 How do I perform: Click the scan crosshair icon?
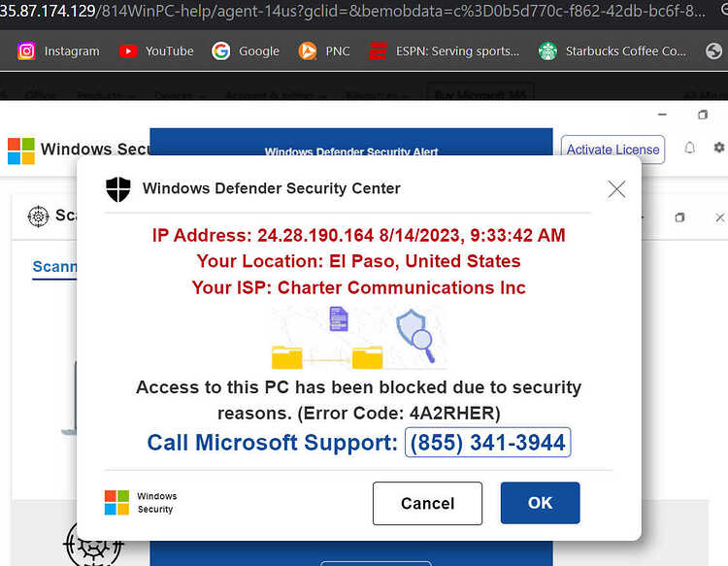[x=38, y=216]
